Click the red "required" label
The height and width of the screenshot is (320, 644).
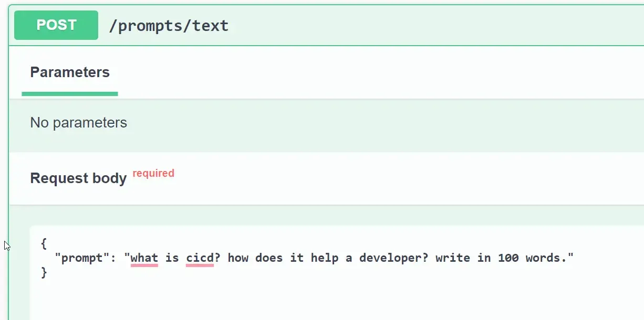(x=153, y=173)
